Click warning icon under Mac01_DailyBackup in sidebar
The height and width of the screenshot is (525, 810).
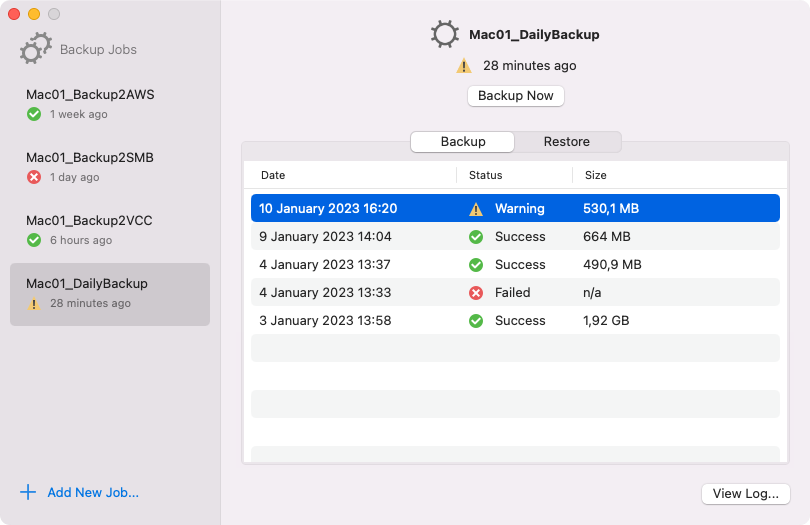point(34,303)
